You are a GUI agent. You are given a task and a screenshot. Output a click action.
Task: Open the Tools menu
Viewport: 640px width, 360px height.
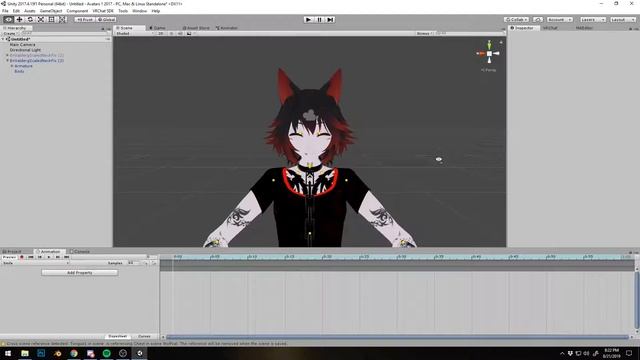coord(123,11)
